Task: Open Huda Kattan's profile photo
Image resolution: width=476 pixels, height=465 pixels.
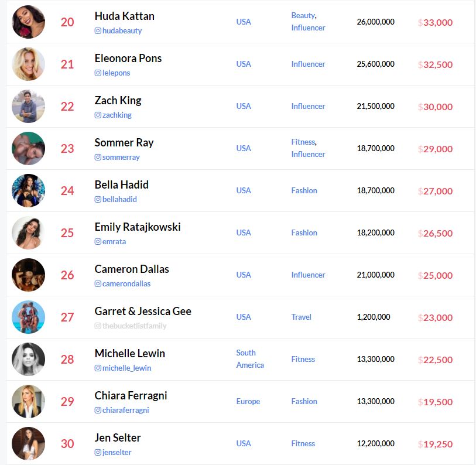Action: point(28,22)
